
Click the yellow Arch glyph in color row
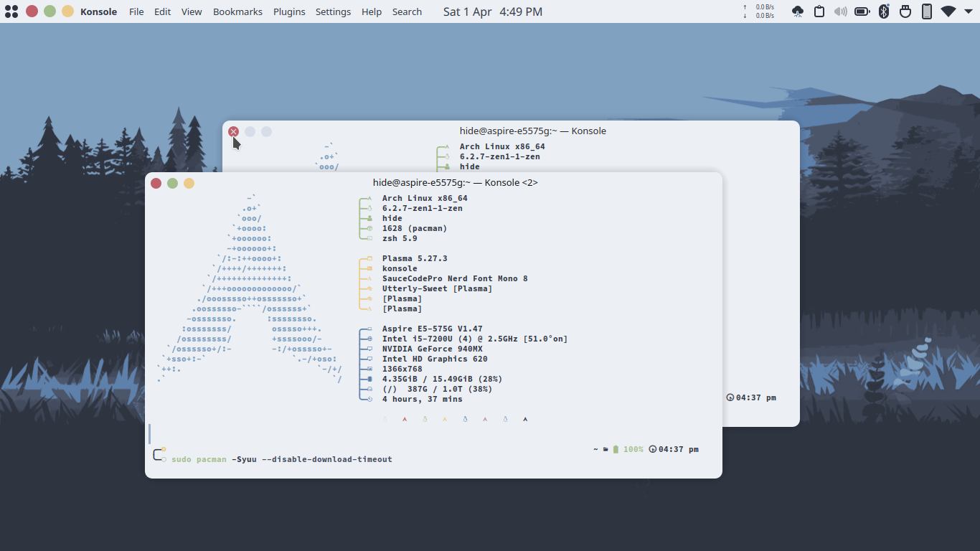[445, 419]
